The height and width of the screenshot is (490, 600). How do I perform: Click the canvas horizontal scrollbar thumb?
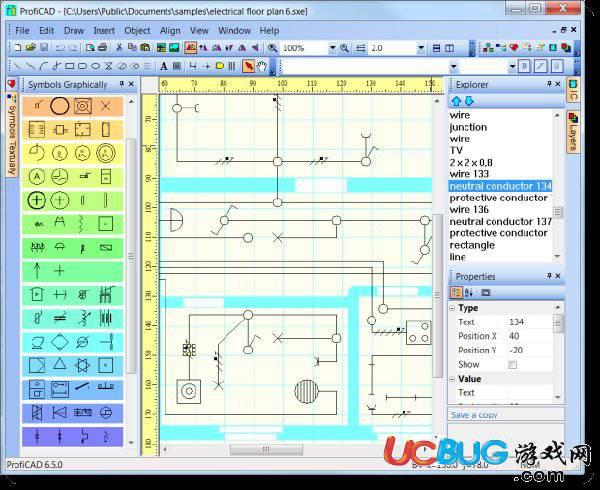[266, 449]
